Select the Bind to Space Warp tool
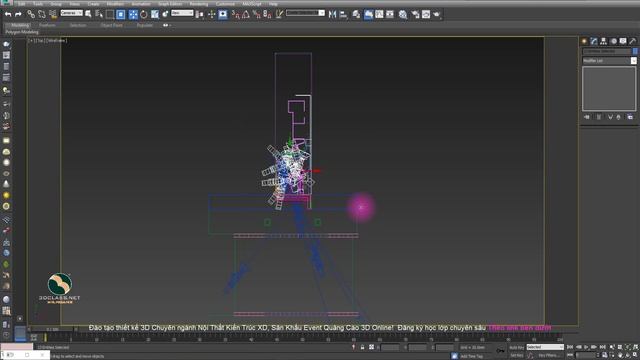Viewport: 640px width, 360px height. coord(53,14)
